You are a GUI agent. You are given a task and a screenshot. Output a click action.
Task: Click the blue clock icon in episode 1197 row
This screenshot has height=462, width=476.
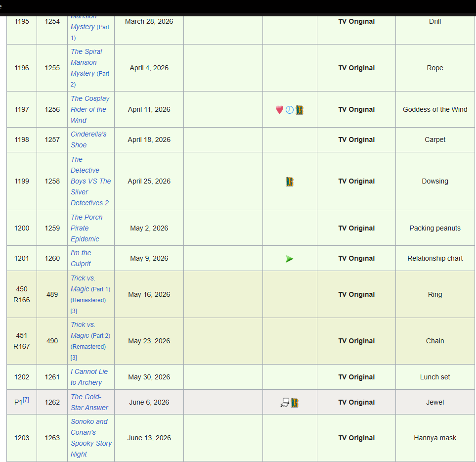(x=290, y=110)
